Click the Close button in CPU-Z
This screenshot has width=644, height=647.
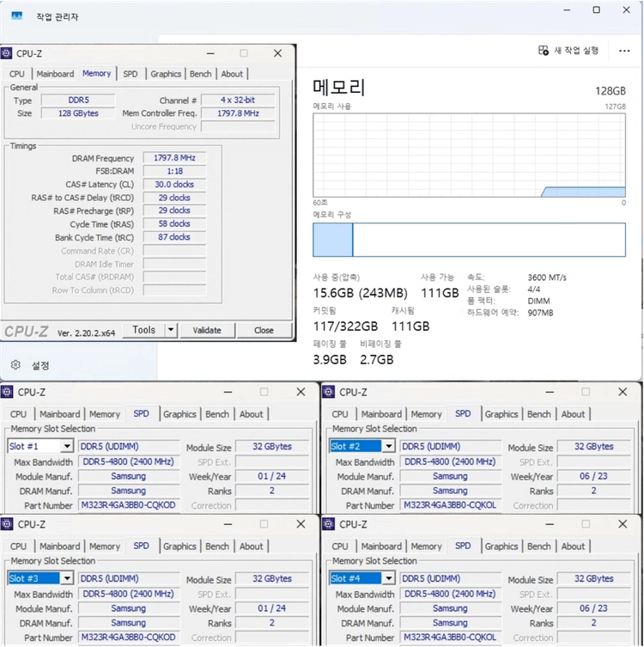pyautogui.click(x=264, y=330)
